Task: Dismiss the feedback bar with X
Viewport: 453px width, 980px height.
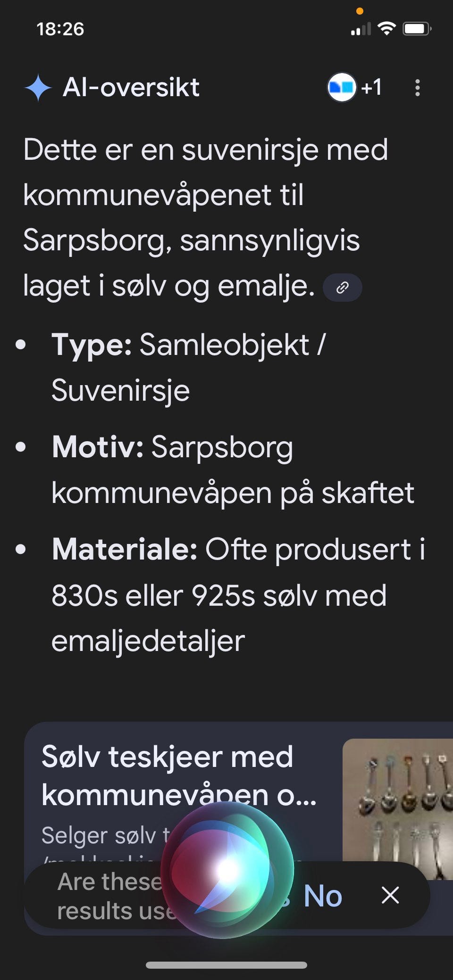Action: click(x=390, y=895)
